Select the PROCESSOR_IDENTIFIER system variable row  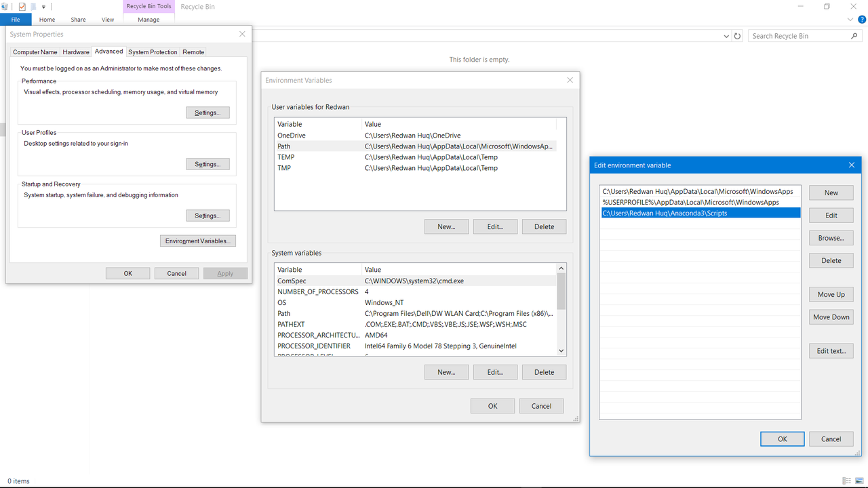click(415, 346)
